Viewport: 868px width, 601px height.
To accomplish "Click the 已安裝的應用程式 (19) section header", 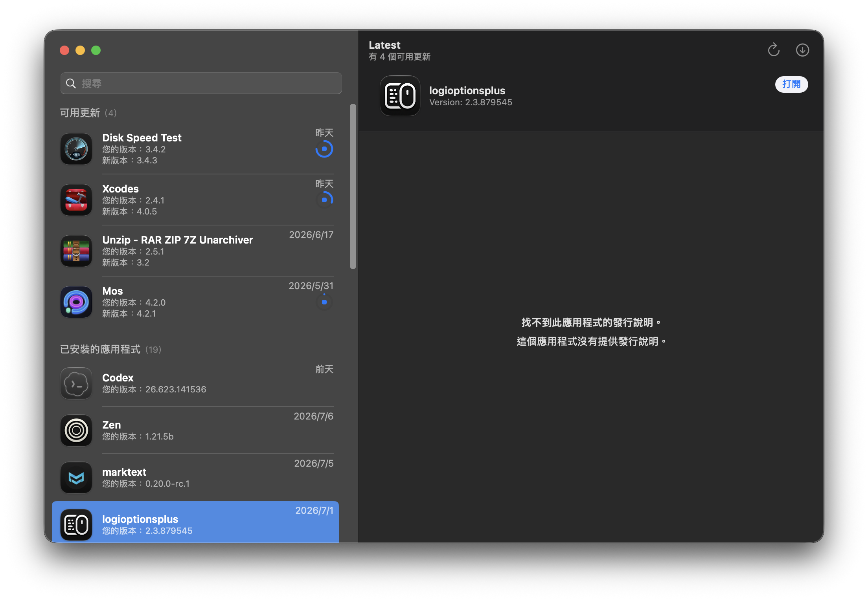I will tap(110, 350).
